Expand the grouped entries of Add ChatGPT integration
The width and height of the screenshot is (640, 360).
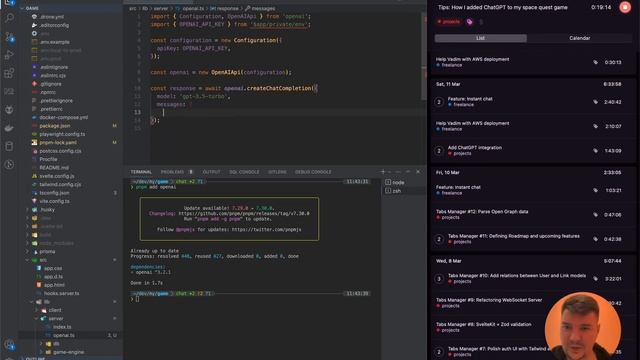(439, 151)
